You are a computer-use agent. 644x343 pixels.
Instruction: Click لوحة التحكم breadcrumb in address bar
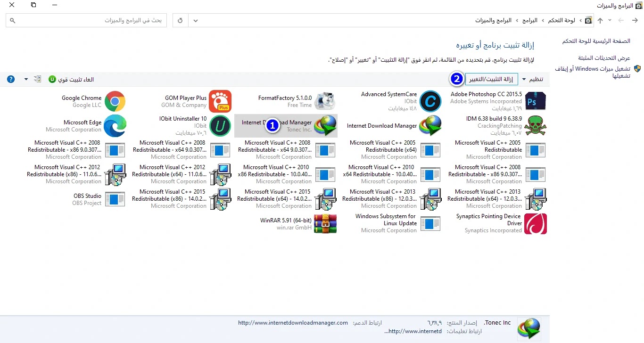(x=561, y=21)
